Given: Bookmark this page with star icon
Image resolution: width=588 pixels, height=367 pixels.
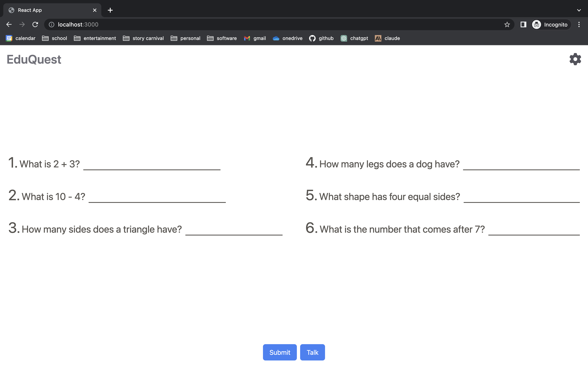Looking at the screenshot, I should pyautogui.click(x=507, y=24).
